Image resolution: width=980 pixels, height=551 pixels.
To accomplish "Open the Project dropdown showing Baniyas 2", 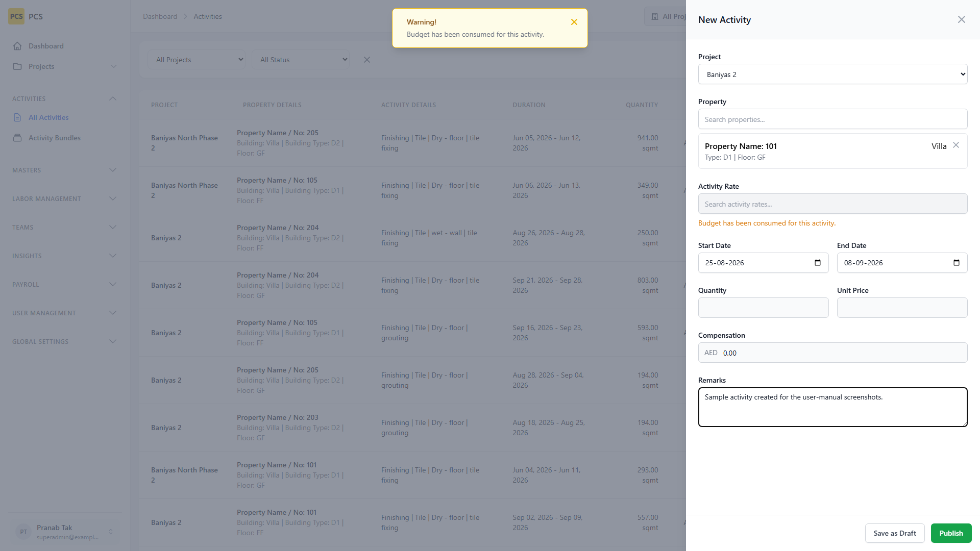I will [832, 74].
